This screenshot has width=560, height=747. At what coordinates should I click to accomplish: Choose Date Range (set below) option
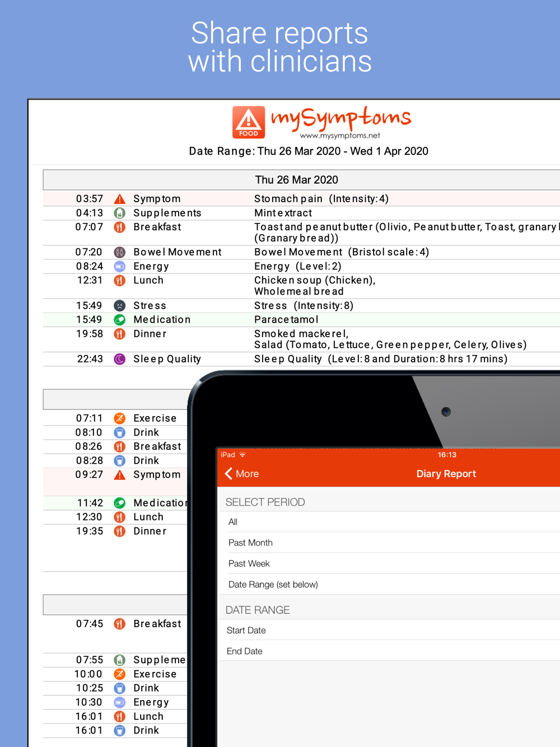[389, 584]
